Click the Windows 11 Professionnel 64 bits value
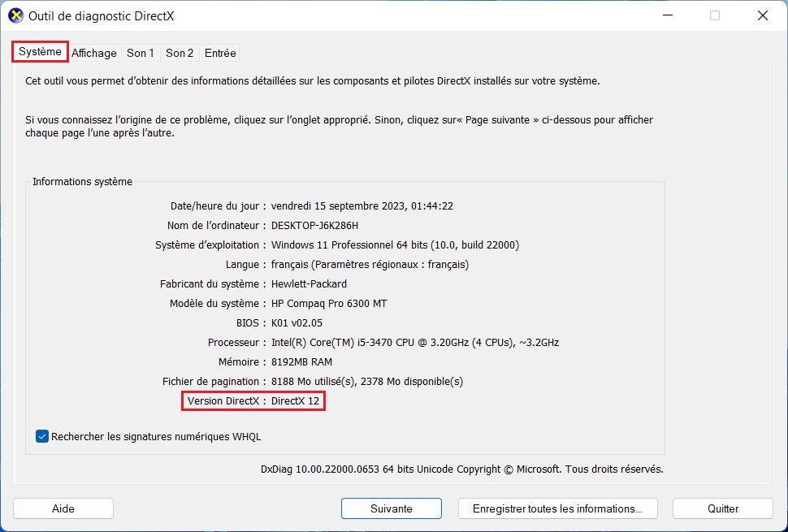 (x=395, y=245)
